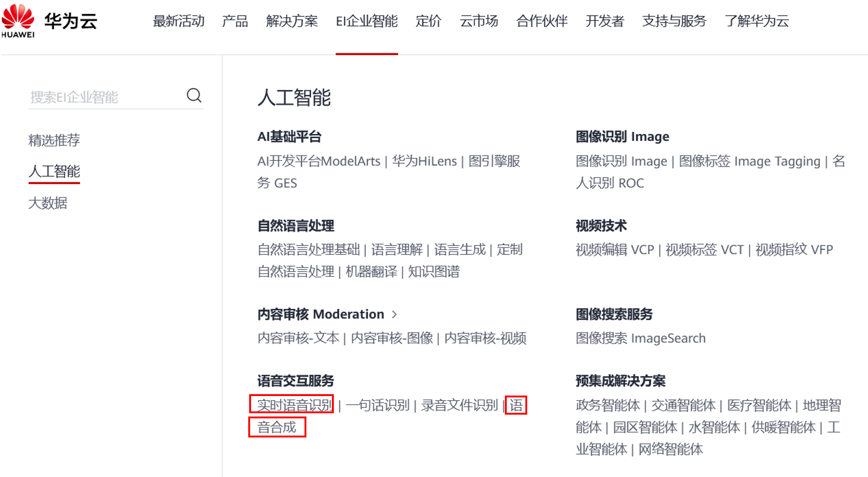
Task: Click the 内容审核 Moderation heading
Action: tap(321, 315)
